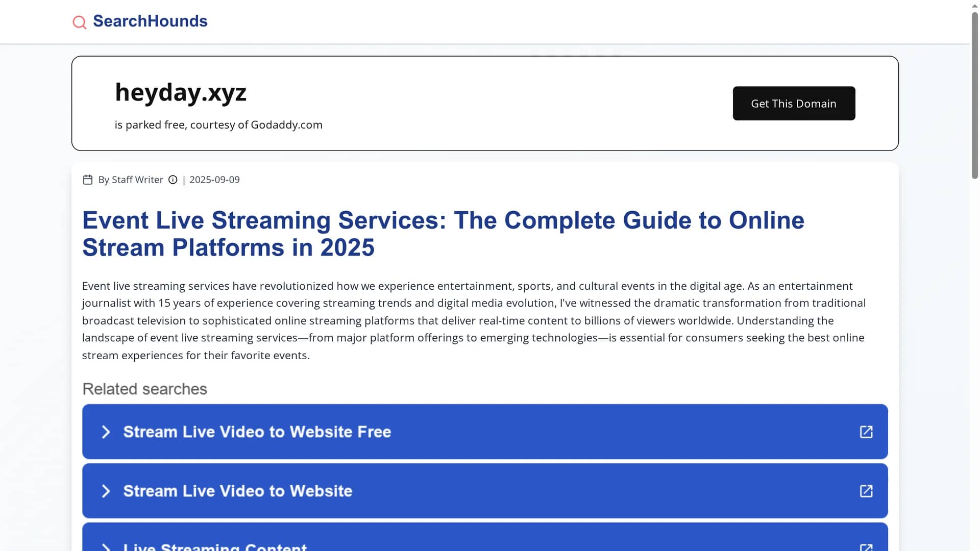The width and height of the screenshot is (980, 551).
Task: Click the date 2025-09-09
Action: [x=214, y=180]
